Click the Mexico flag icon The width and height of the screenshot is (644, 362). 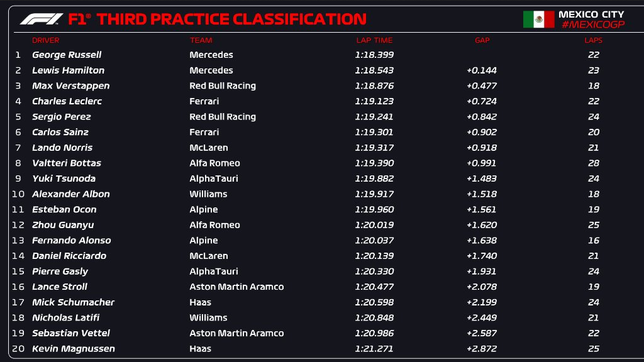pos(538,19)
